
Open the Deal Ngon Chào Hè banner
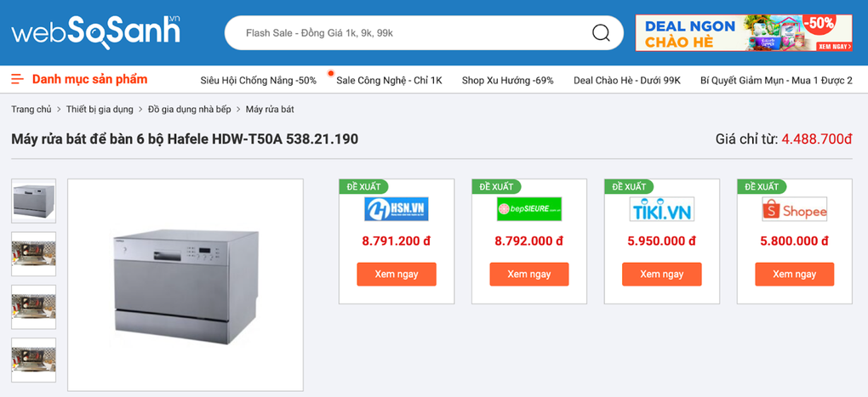744,33
